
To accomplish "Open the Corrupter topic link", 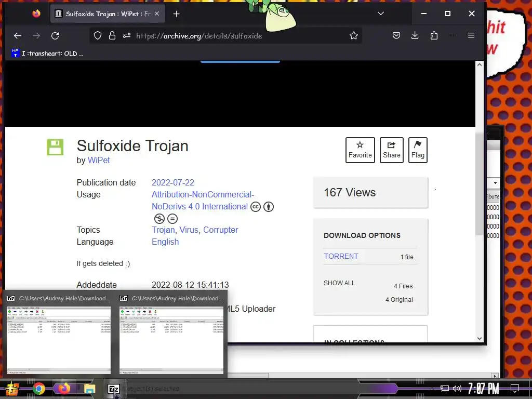I will tap(220, 230).
